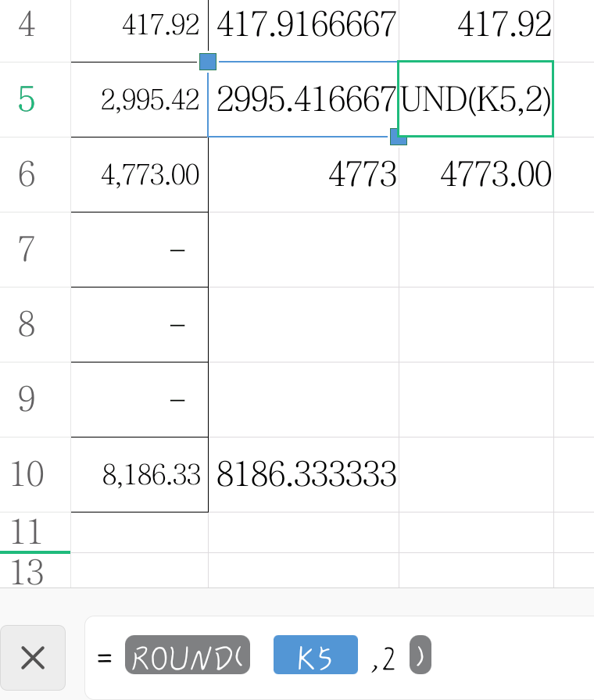The image size is (594, 700).
Task: Select cell with value 2,995.42
Action: (x=139, y=99)
